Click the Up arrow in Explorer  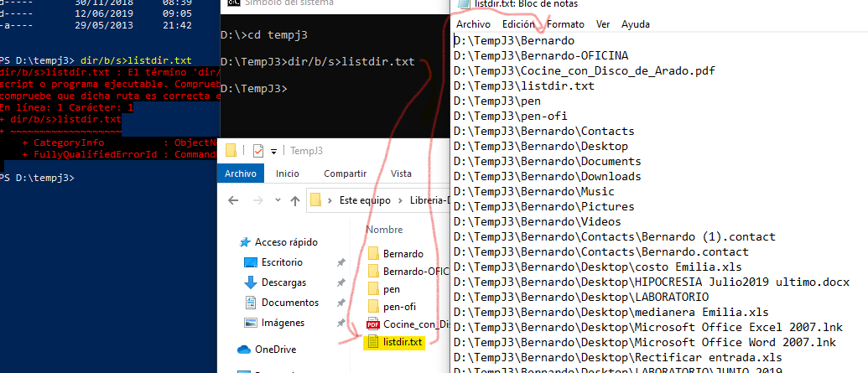click(x=295, y=200)
